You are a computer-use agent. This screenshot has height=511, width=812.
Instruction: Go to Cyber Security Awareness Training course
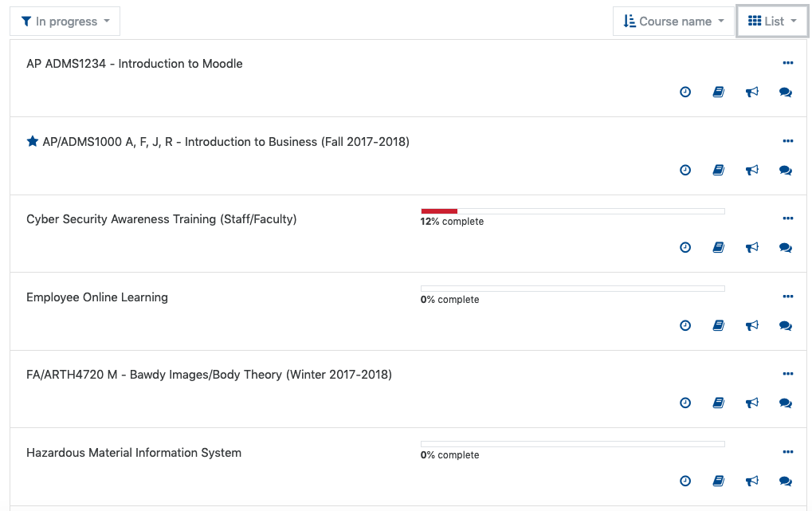[162, 219]
